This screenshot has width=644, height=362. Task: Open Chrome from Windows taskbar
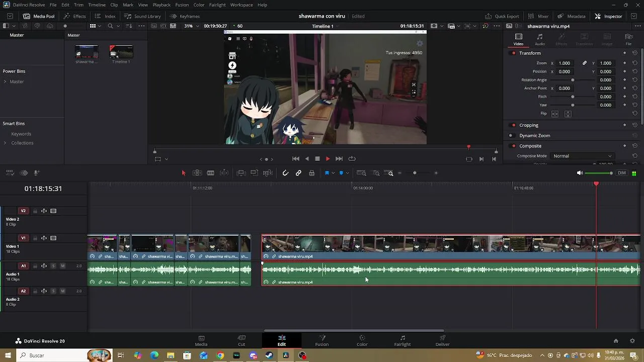(220, 355)
